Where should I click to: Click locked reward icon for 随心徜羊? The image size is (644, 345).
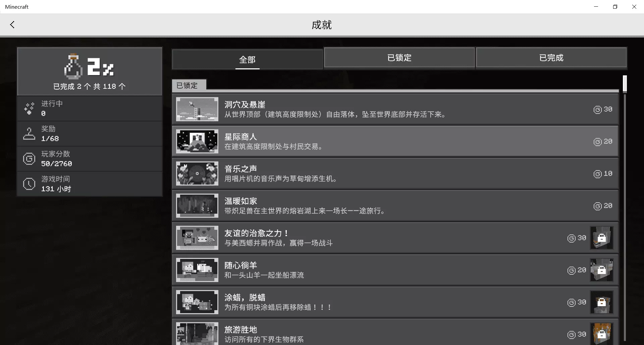pos(602,270)
